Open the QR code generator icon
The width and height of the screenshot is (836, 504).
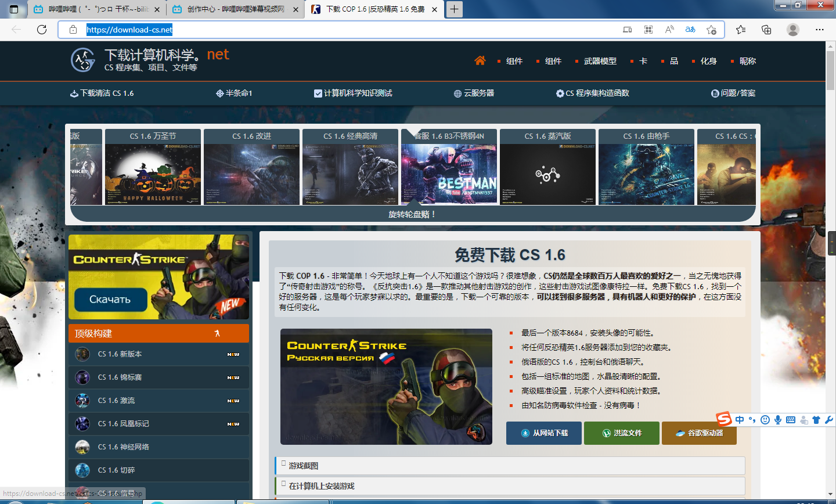648,30
